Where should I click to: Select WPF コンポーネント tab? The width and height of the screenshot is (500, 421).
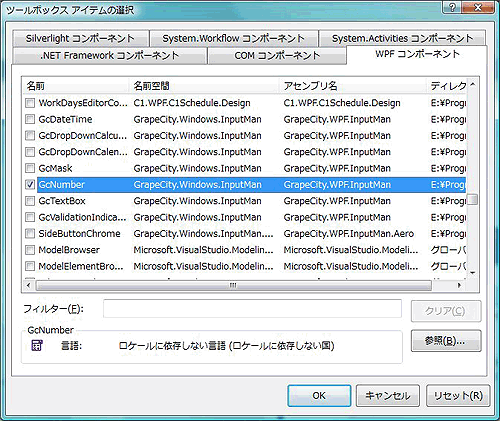point(417,54)
